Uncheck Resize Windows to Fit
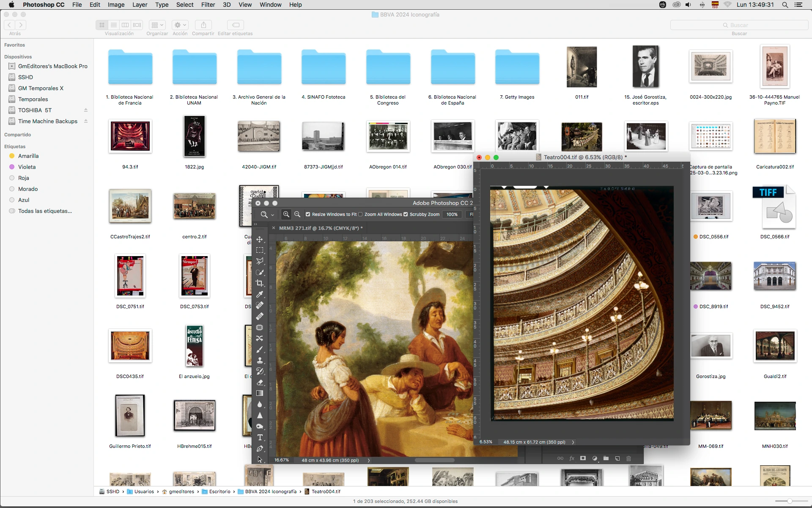 308,214
